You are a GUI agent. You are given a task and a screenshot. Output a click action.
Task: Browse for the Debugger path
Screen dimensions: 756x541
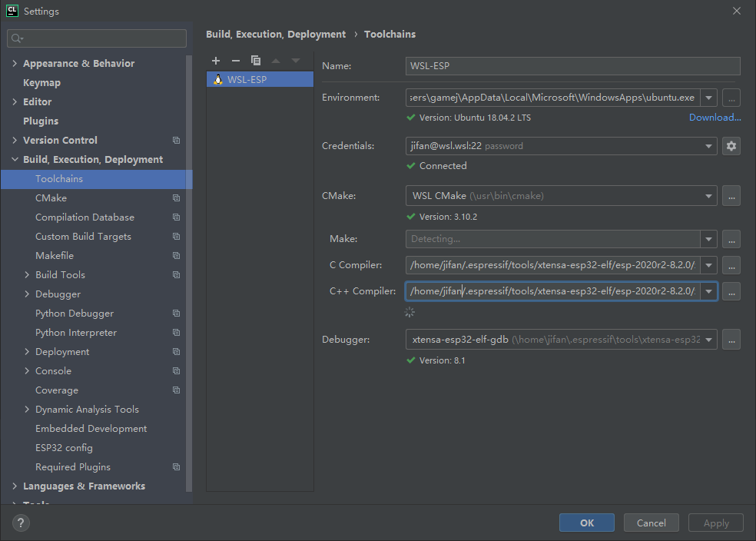(731, 339)
